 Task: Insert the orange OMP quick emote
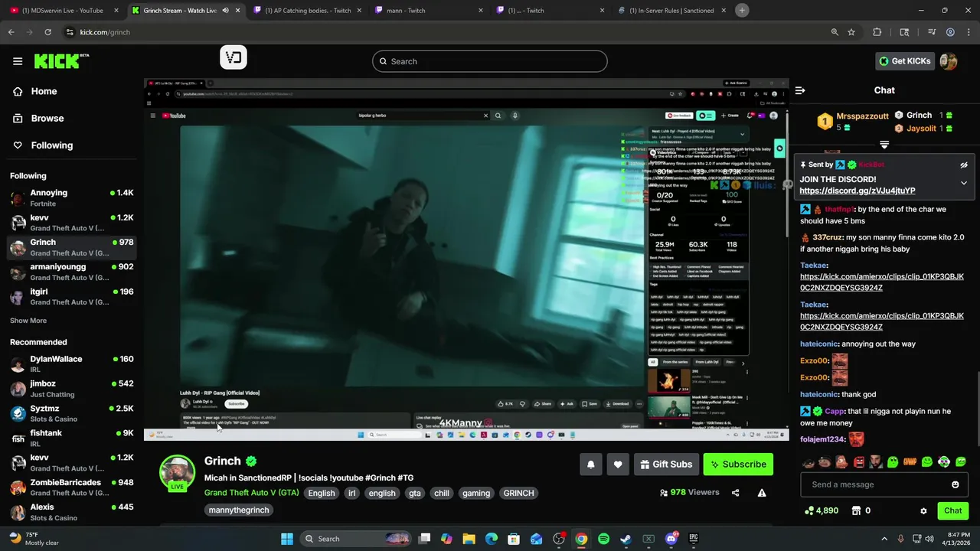pyautogui.click(x=910, y=462)
